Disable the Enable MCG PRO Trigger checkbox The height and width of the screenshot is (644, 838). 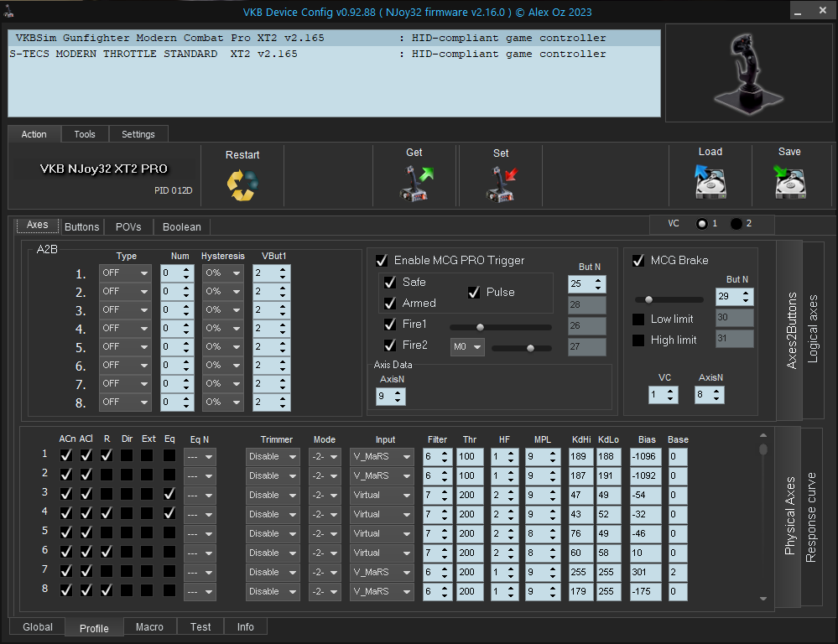tap(383, 261)
